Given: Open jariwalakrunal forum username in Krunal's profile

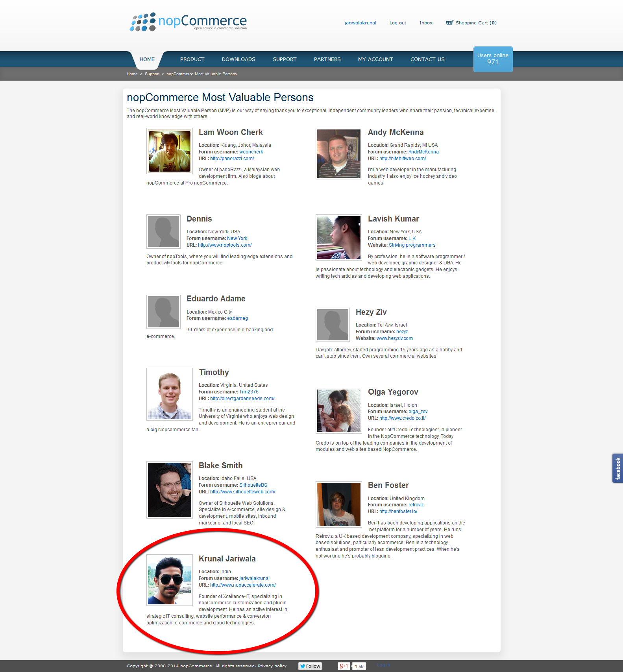Looking at the screenshot, I should [254, 578].
